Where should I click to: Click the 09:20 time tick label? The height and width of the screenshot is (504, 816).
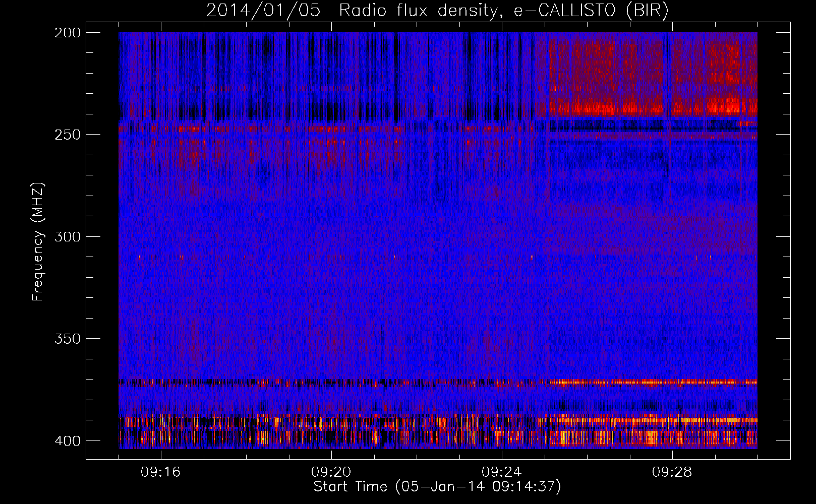331,472
